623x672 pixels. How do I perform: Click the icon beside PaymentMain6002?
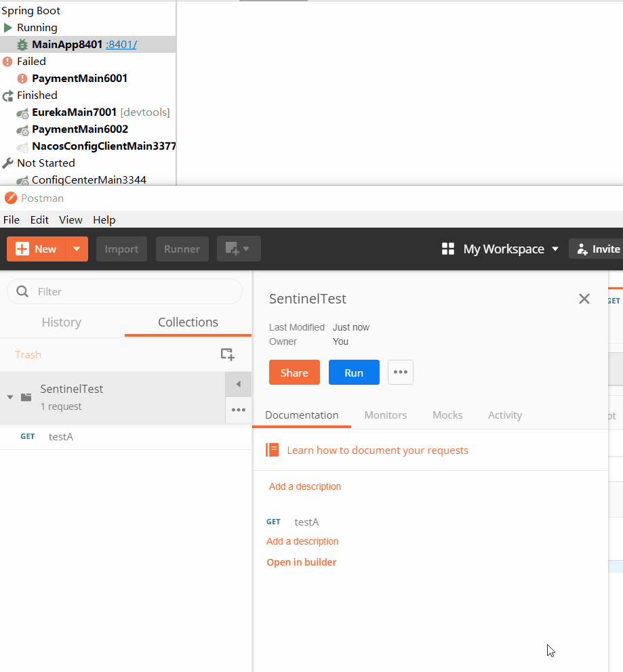point(23,130)
